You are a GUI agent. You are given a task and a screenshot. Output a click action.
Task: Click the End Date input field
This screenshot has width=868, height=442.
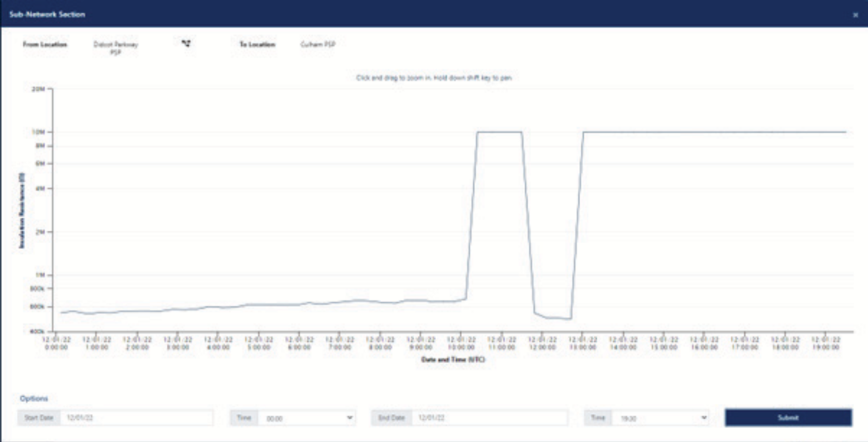pos(489,418)
